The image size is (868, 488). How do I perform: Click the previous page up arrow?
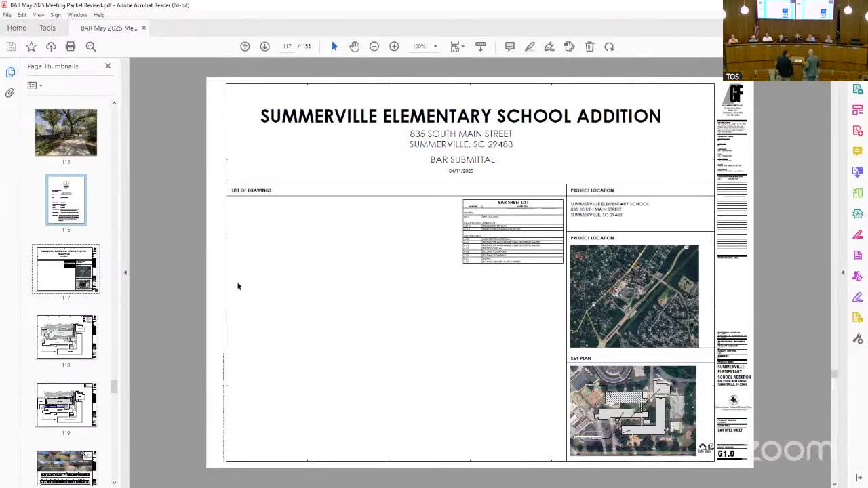245,46
